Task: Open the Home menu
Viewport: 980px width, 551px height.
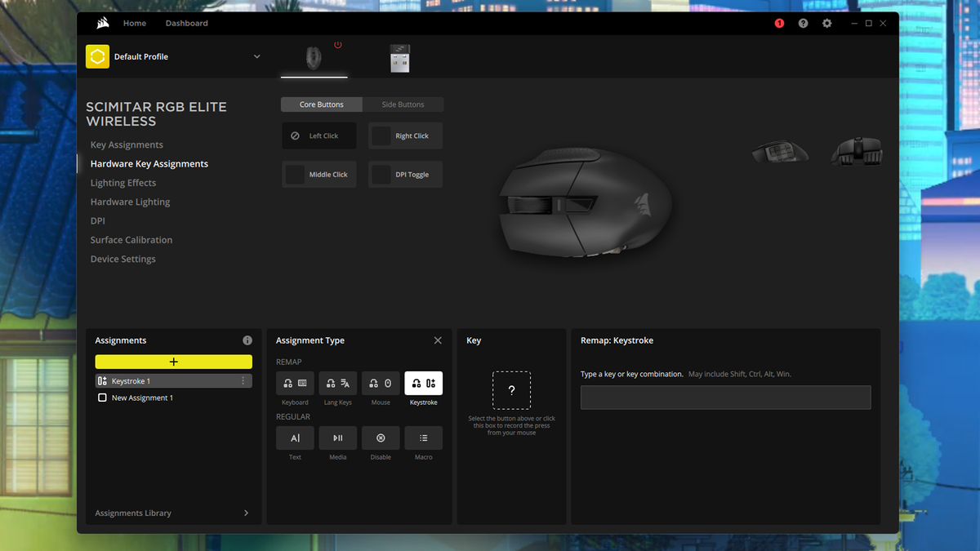Action: (x=135, y=23)
